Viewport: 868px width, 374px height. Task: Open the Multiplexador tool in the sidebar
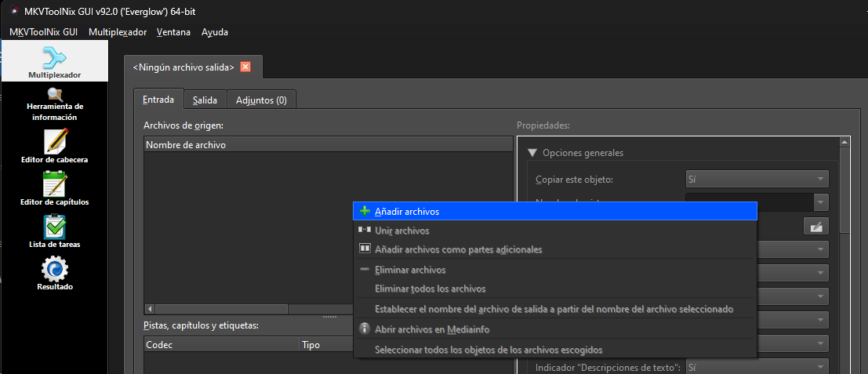click(54, 61)
